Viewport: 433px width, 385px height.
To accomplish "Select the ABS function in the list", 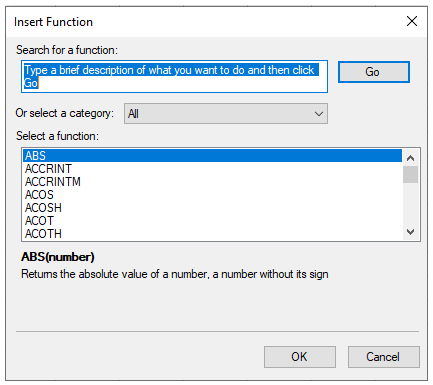I will [212, 156].
